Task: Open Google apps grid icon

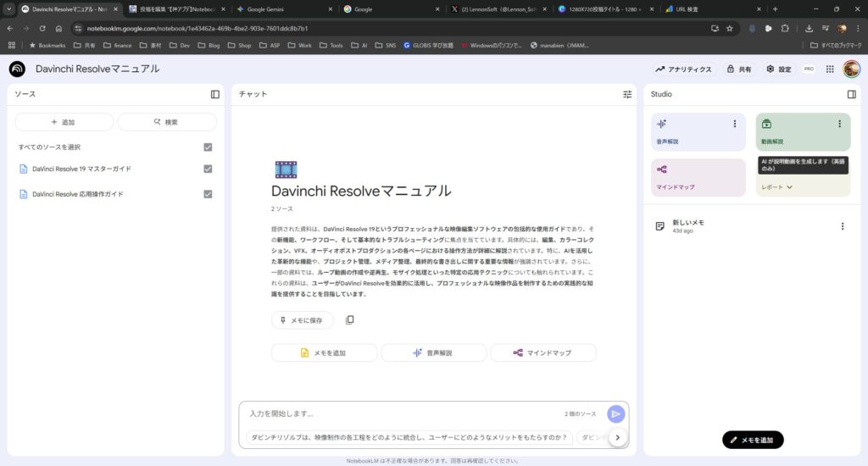Action: 830,69
